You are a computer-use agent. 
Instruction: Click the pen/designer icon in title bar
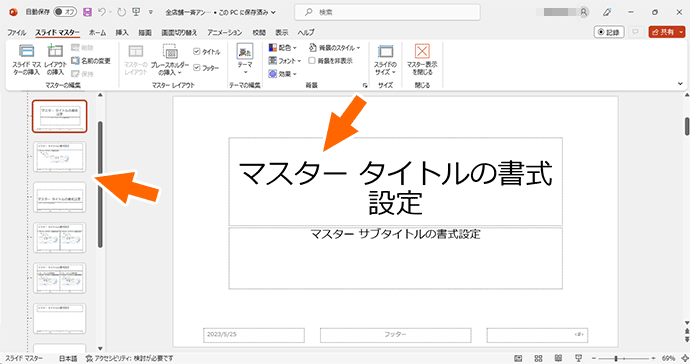point(607,12)
